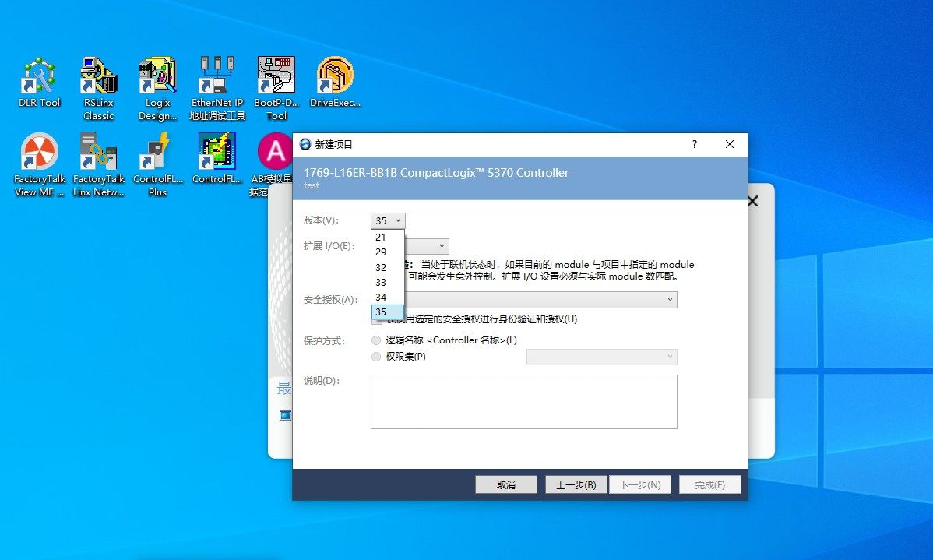Open the 扩展 I/O(E) dropdown
Image resolution: width=933 pixels, height=560 pixels.
(442, 246)
